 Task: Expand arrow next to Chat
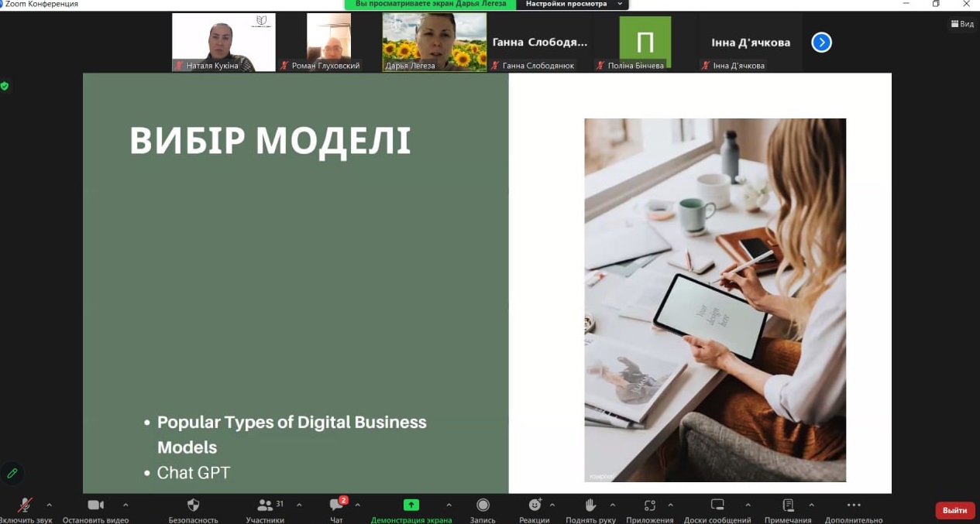coord(357,505)
